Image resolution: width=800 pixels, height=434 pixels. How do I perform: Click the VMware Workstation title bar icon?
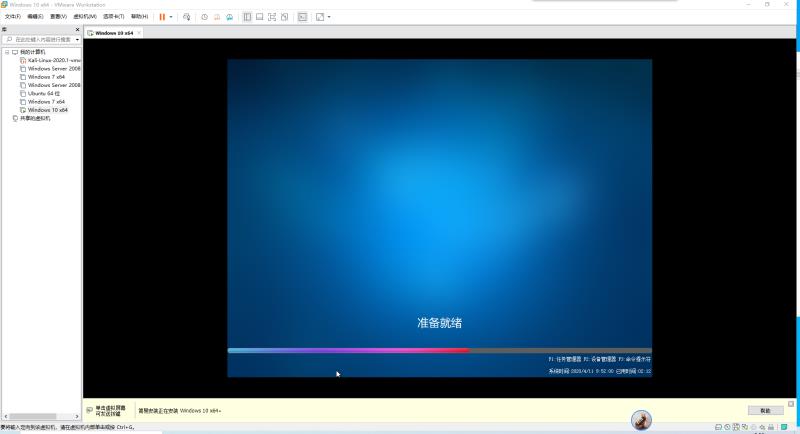tap(4, 4)
